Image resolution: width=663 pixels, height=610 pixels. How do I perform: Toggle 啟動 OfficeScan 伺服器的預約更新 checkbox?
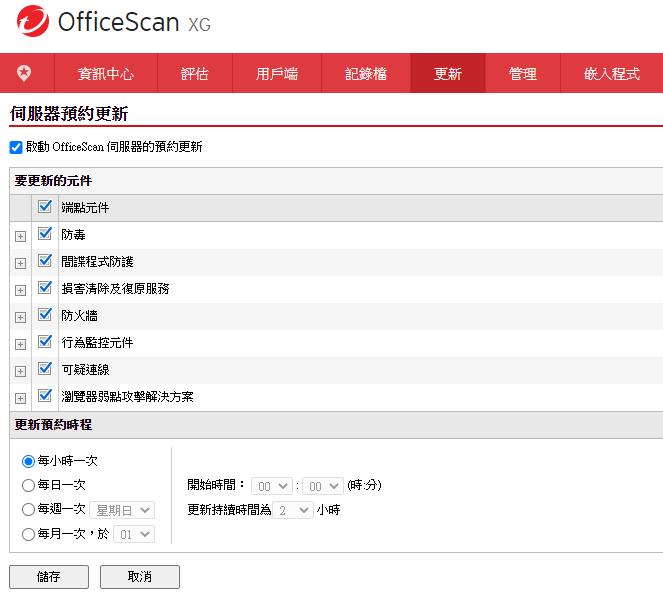[x=16, y=148]
